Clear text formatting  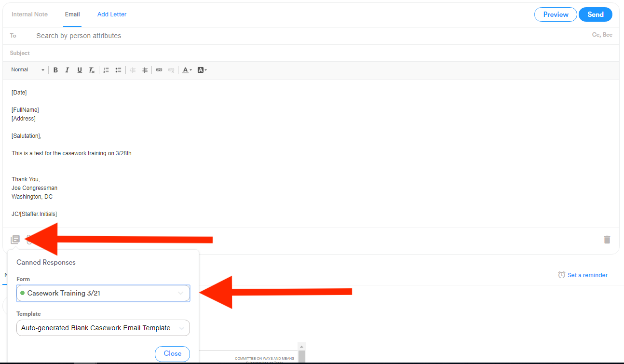click(x=92, y=70)
